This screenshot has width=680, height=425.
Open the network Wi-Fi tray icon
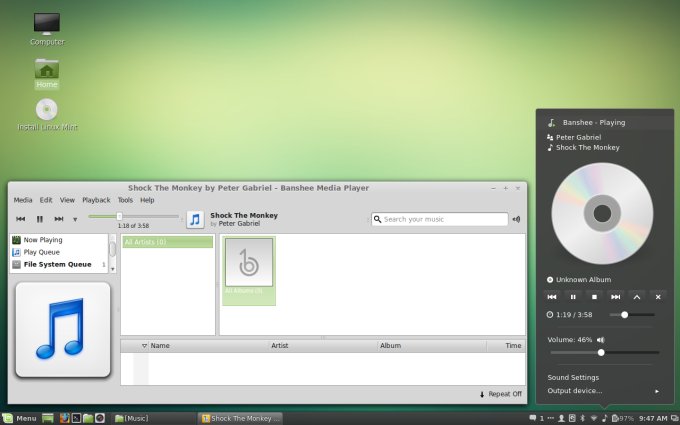pos(594,418)
